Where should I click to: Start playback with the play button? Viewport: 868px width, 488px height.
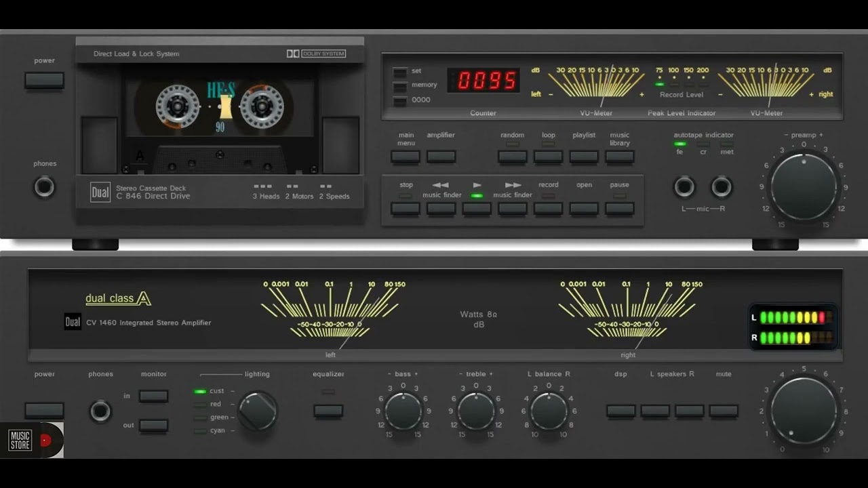coord(477,209)
